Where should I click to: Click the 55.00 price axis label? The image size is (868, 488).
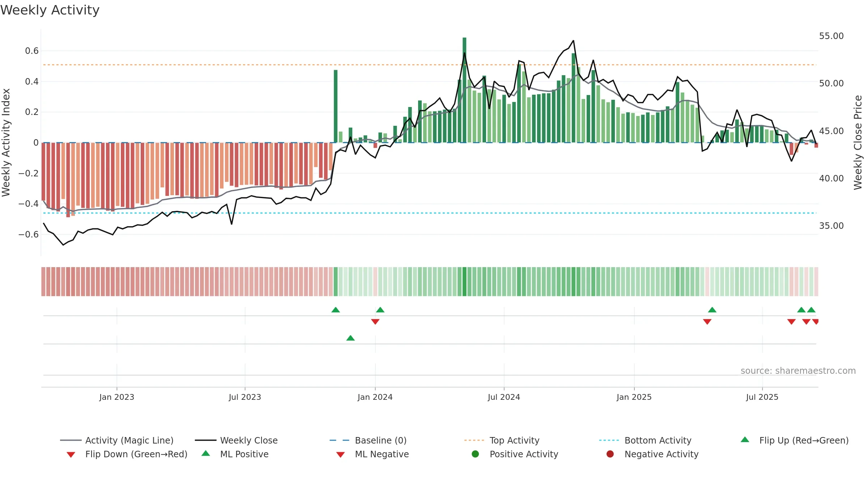831,36
